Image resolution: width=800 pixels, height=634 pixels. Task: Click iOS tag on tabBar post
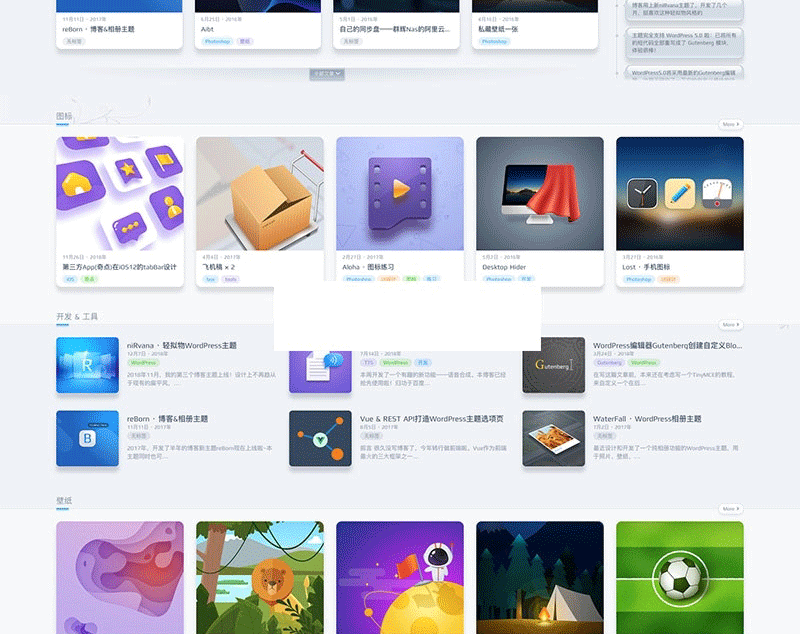[x=70, y=279]
